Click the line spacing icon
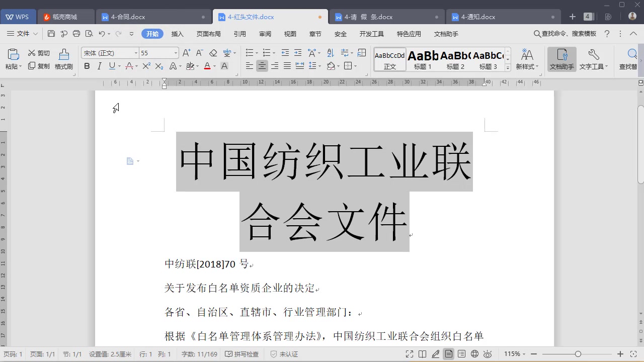Image resolution: width=644 pixels, height=362 pixels. point(312,66)
